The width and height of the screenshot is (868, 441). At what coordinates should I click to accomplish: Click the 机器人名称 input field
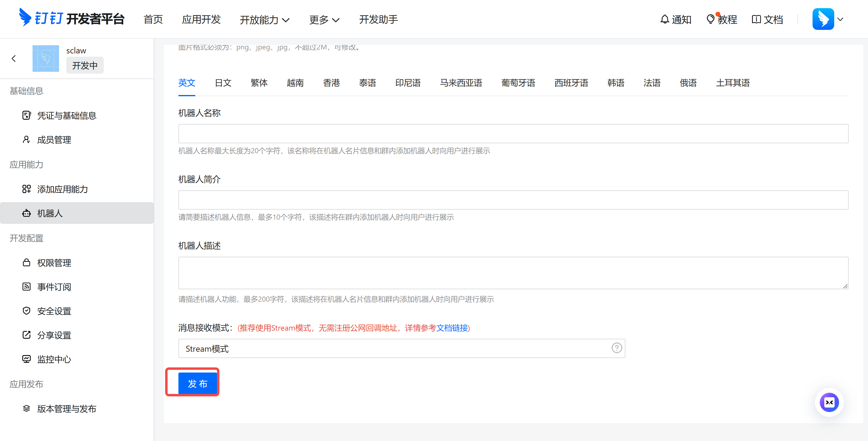513,134
